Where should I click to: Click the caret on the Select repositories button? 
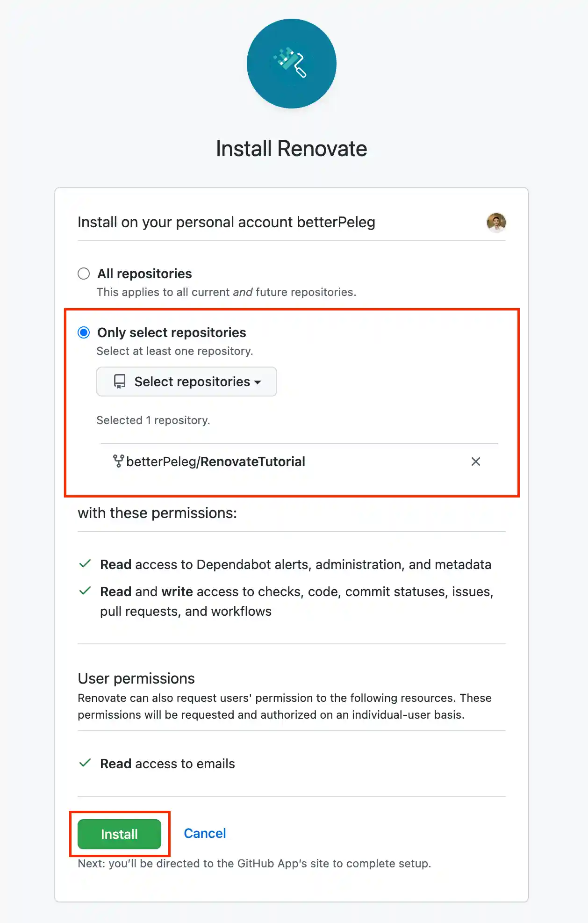click(258, 382)
